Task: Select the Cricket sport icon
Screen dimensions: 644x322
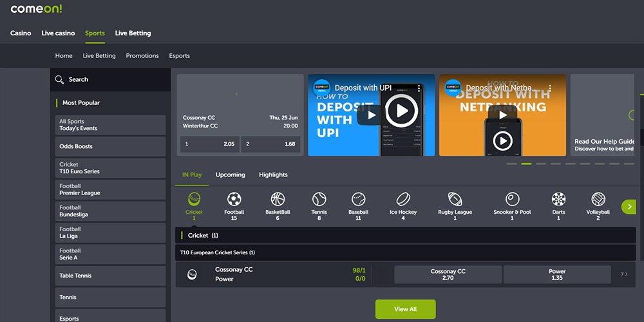Action: tap(194, 199)
